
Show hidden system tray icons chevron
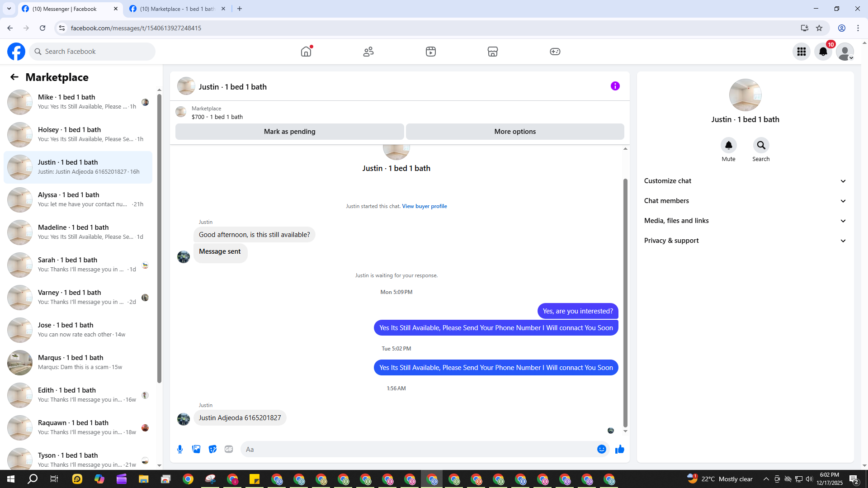click(766, 479)
